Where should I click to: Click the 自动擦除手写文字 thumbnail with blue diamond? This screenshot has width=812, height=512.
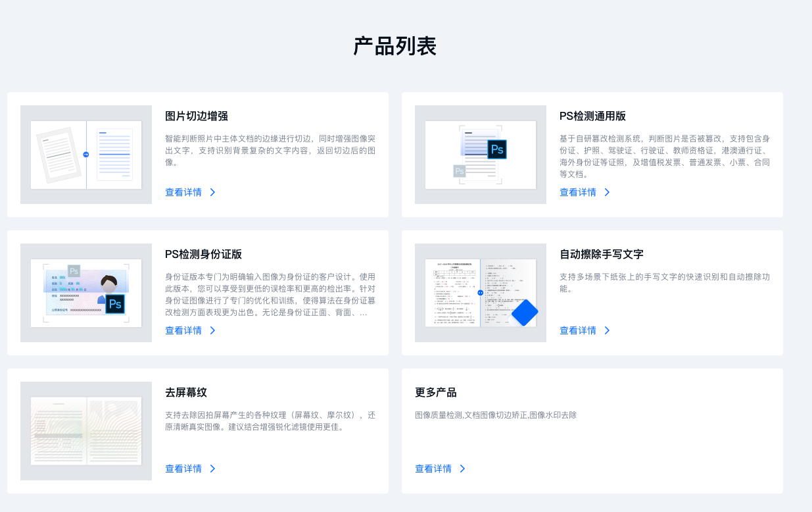[x=480, y=293]
